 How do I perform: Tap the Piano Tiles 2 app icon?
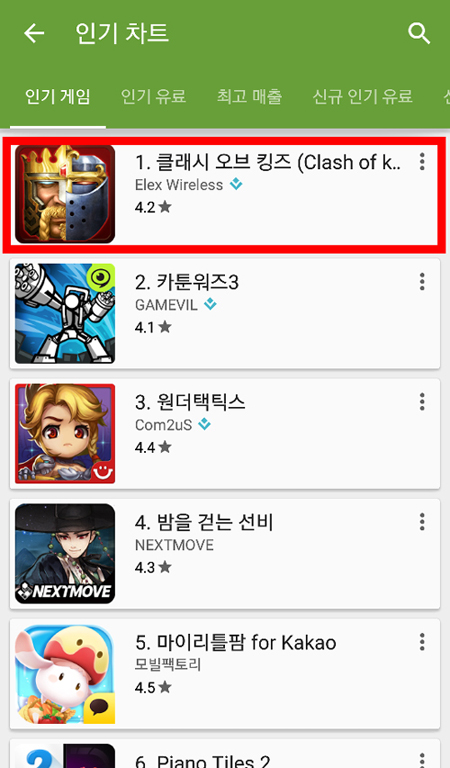65,756
